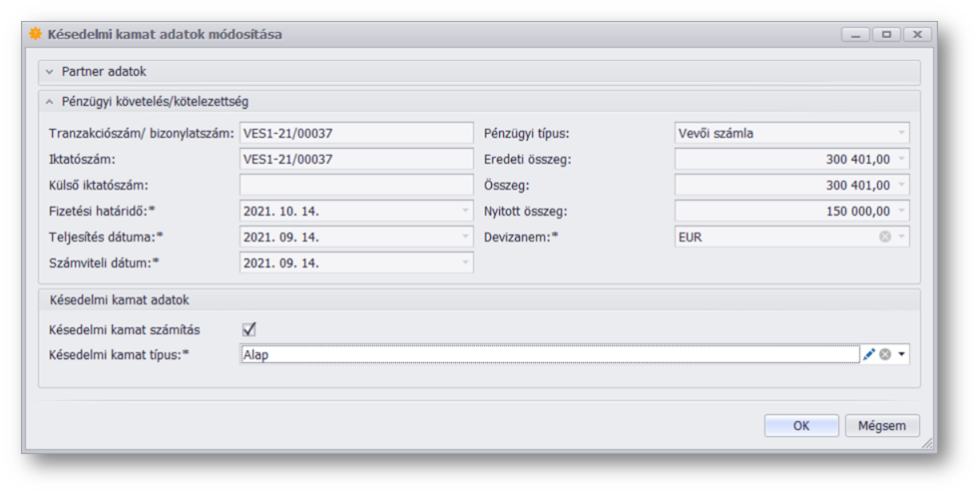Open the Teljesítés dátuma date dropdown
Viewport: 980px width, 496px height.
point(465,238)
